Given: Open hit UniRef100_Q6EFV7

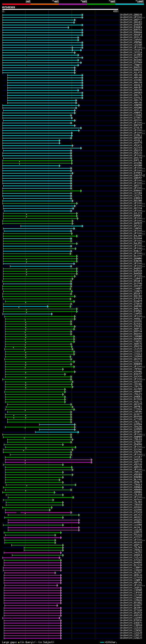Looking at the screenshot, I should coord(131,20).
